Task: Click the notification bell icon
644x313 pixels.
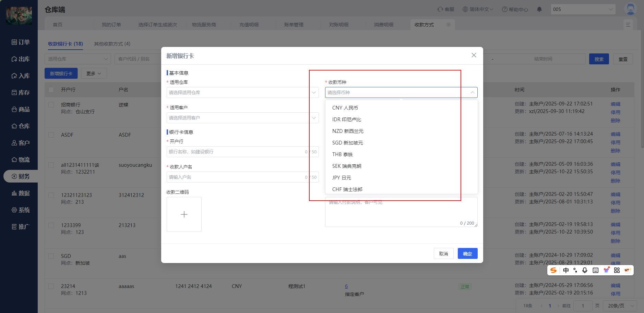Action: [539, 9]
